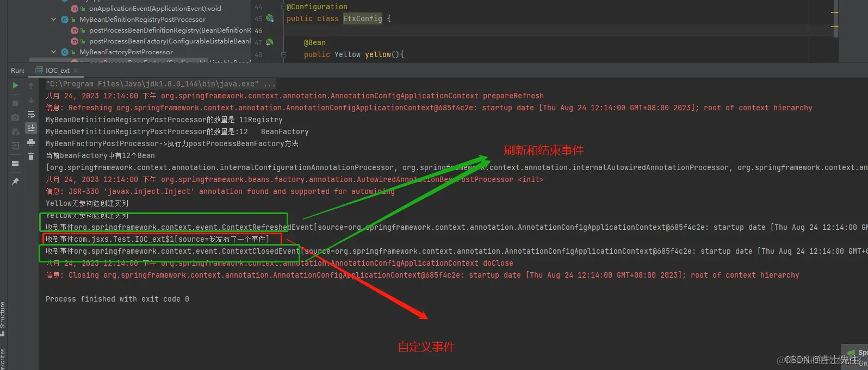Click the Spring bean gutter icon on line 47
Image resolution: width=868 pixels, height=370 pixels.
click(x=270, y=42)
